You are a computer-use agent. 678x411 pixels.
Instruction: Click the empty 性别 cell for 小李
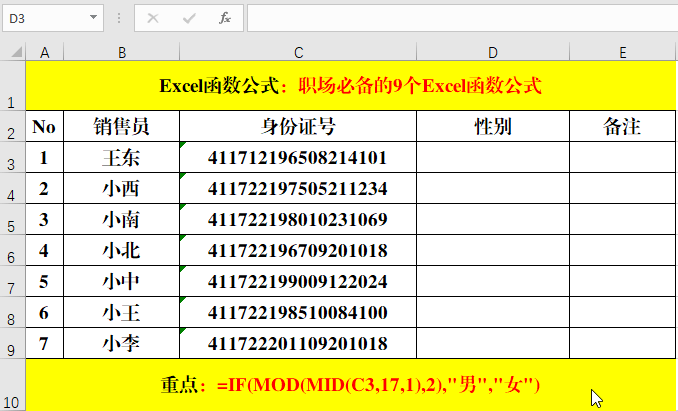click(x=493, y=344)
